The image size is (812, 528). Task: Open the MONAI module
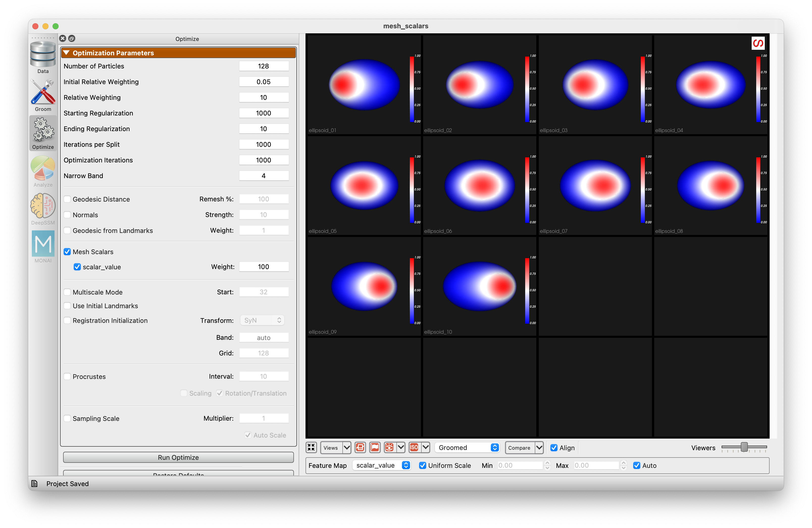pos(43,247)
